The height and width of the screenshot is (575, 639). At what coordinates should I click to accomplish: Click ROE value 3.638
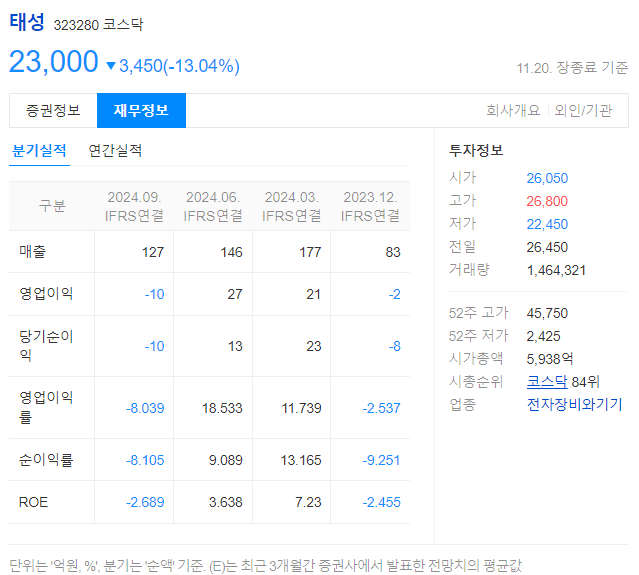pos(226,502)
